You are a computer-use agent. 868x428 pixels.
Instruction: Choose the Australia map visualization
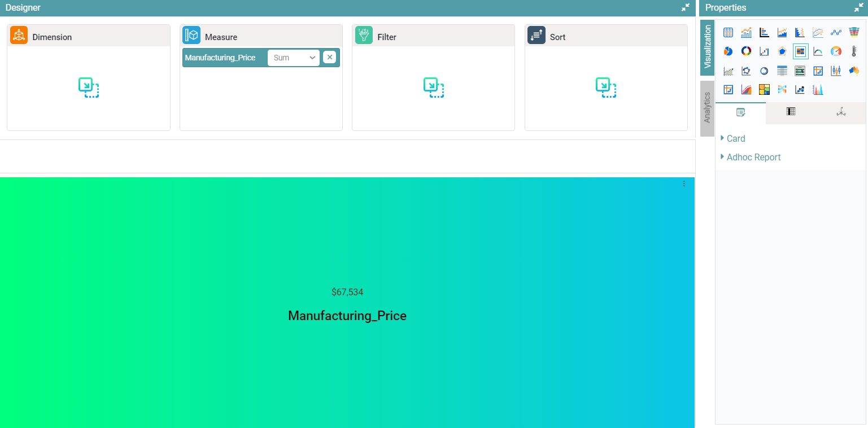tap(854, 71)
